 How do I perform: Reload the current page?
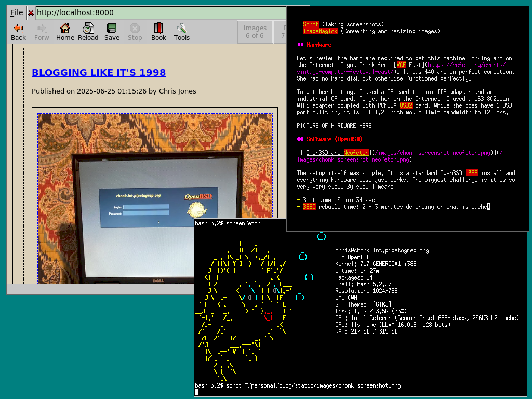click(x=88, y=32)
